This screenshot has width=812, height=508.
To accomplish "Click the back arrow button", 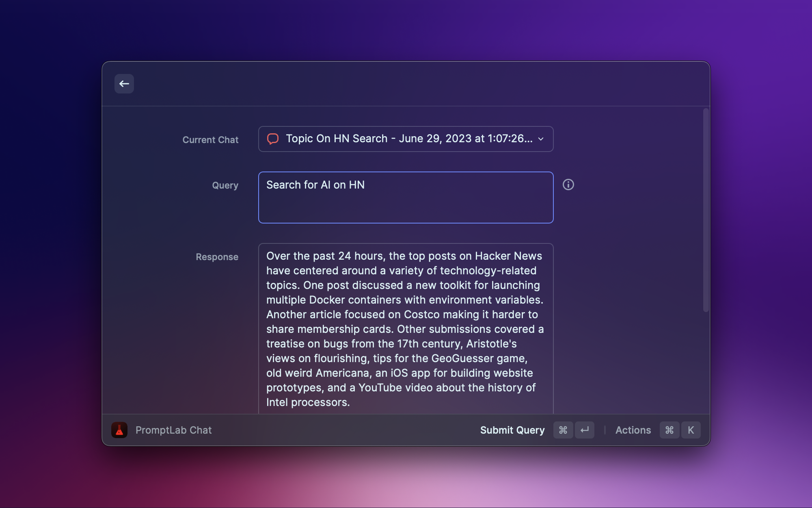I will tap(124, 84).
